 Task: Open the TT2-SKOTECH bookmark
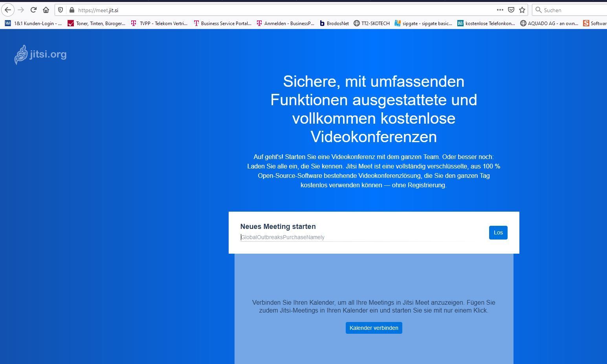coord(372,23)
